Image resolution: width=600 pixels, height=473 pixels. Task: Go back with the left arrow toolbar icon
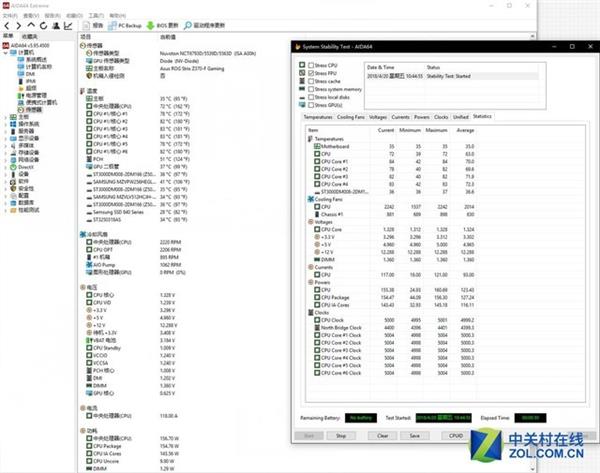coord(7,26)
